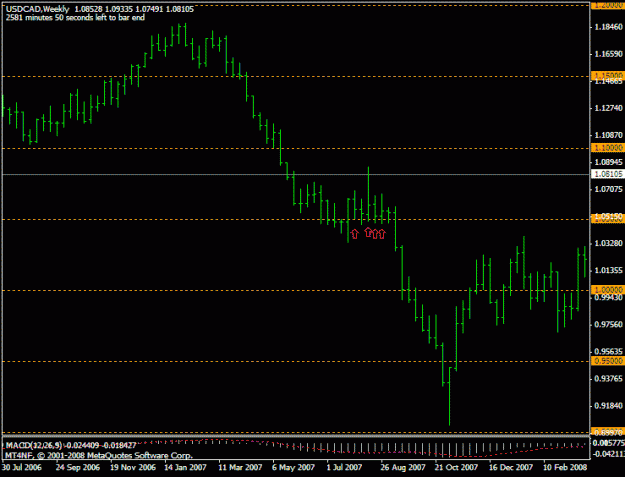Viewport: 625px width, 477px height.
Task: Click the '2581 minutes 50 seconds left' countdown text
Action: (x=75, y=18)
